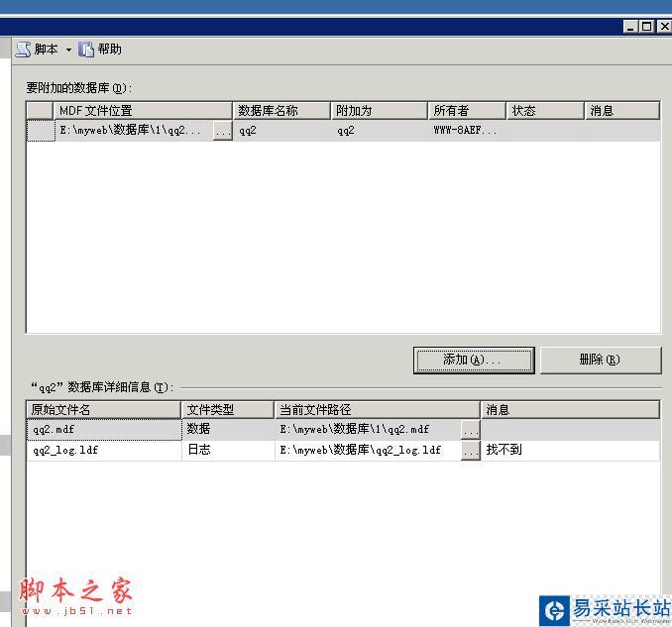Click the E:\myweb\数据库\1\qq2.mdf current path cell
This screenshot has width=672, height=627.
coord(368,430)
